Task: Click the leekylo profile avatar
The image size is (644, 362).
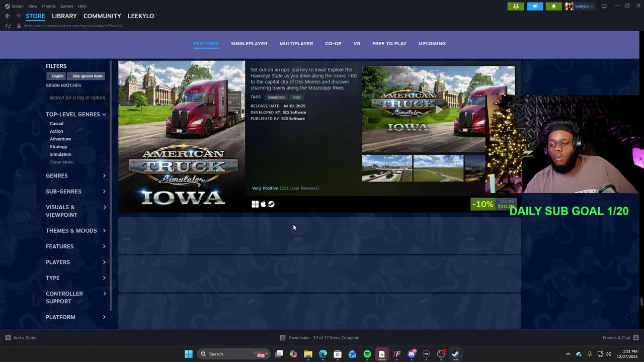Action: click(569, 6)
